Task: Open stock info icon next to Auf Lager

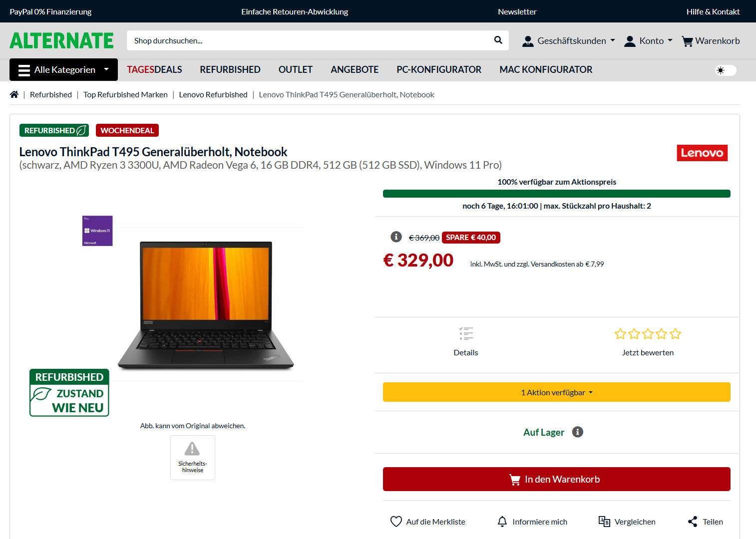Action: coord(578,432)
